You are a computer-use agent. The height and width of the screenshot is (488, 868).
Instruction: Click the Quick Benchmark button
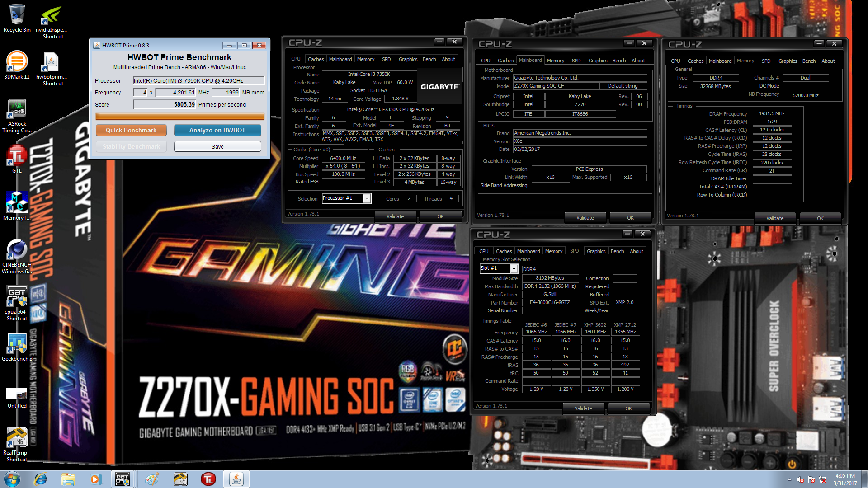(x=131, y=130)
